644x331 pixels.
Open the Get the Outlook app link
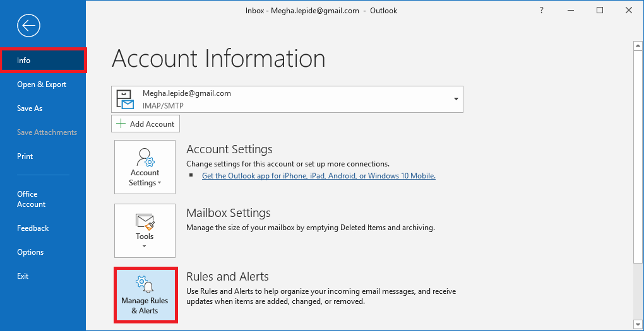[x=319, y=175]
